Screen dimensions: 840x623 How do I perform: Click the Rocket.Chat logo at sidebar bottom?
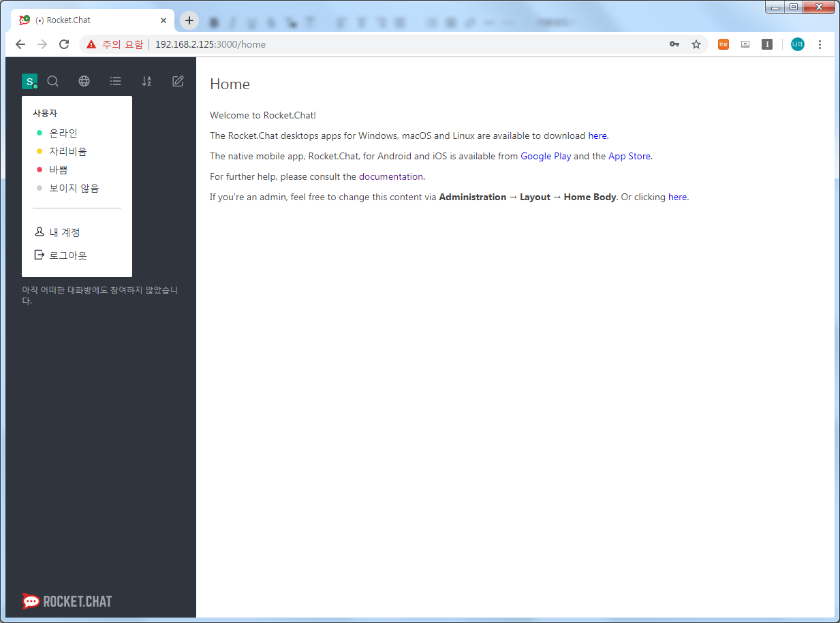pyautogui.click(x=67, y=601)
